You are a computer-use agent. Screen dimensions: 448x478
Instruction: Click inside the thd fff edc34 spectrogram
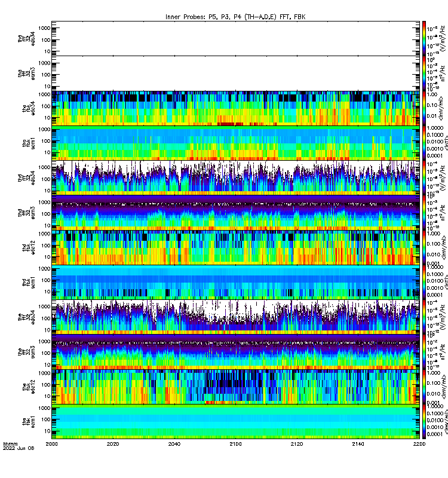coord(235,178)
